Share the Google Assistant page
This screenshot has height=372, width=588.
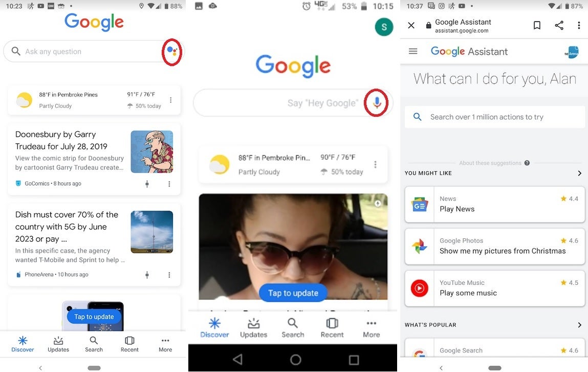pos(559,25)
